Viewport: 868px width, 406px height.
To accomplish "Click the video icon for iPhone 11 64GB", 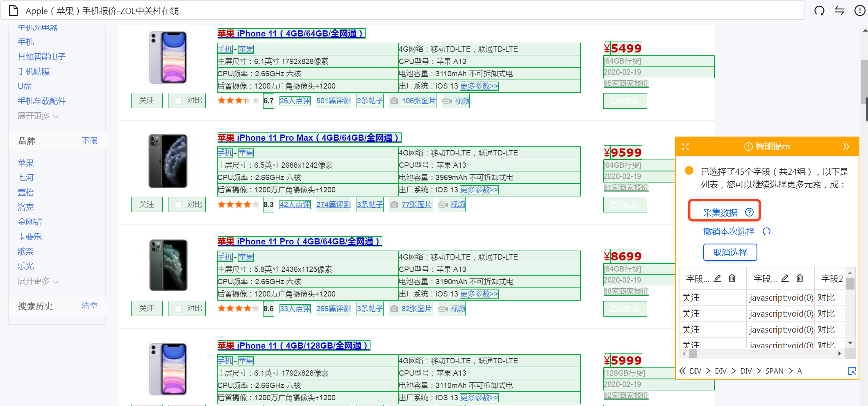I will click(x=447, y=101).
